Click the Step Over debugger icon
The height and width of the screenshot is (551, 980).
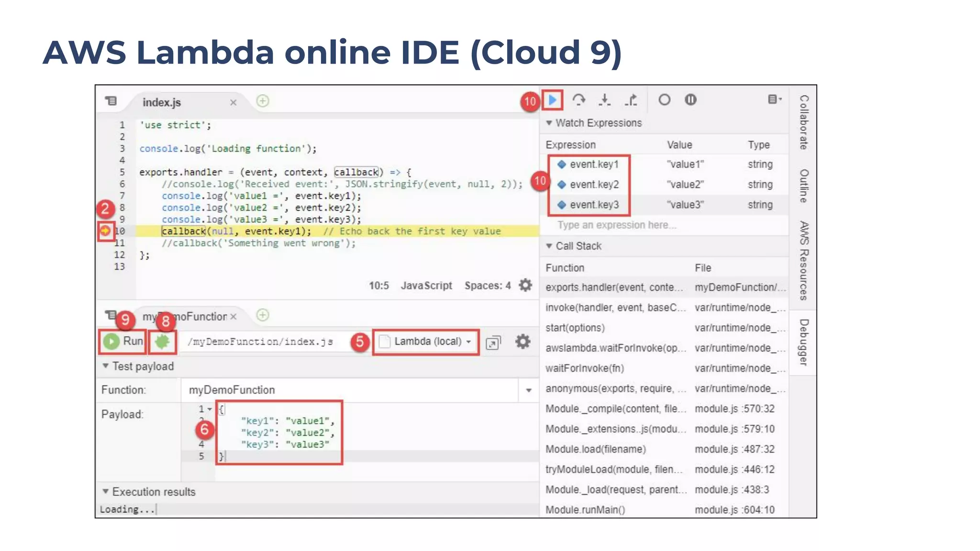pos(579,99)
